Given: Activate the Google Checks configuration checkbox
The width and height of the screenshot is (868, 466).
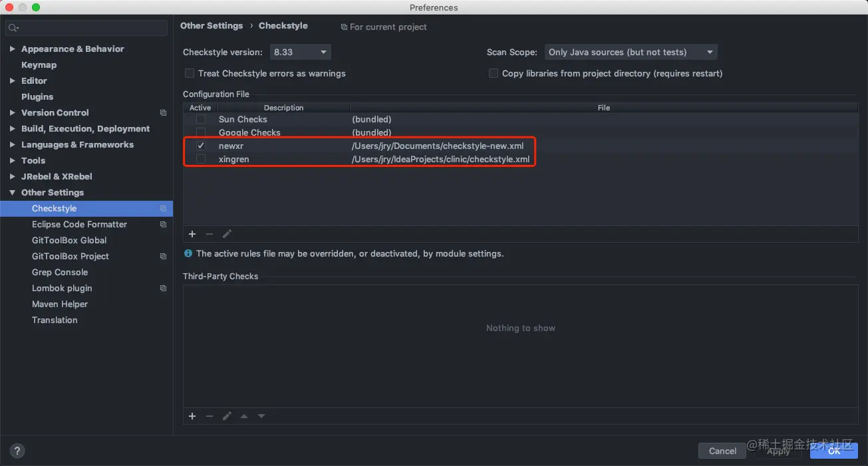Looking at the screenshot, I should (x=200, y=132).
